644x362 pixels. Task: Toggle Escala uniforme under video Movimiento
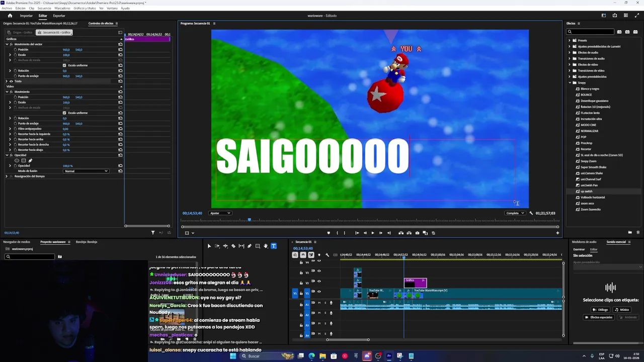[64, 113]
